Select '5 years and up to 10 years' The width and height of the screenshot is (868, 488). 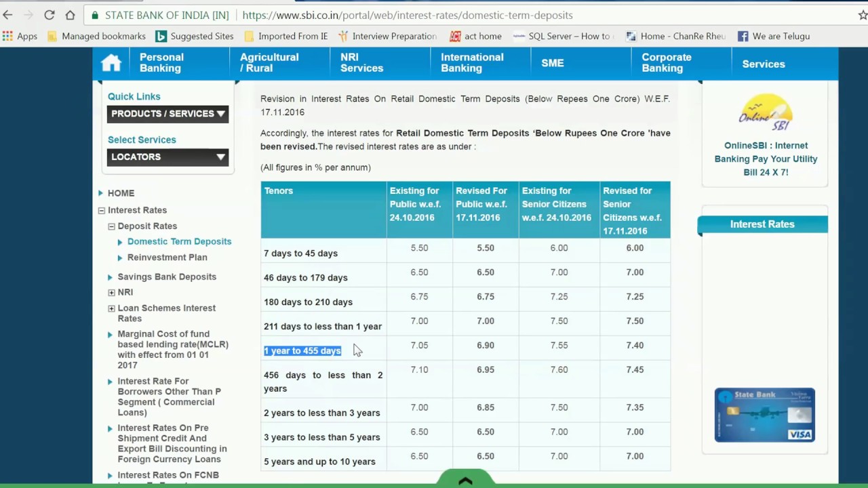click(x=319, y=462)
